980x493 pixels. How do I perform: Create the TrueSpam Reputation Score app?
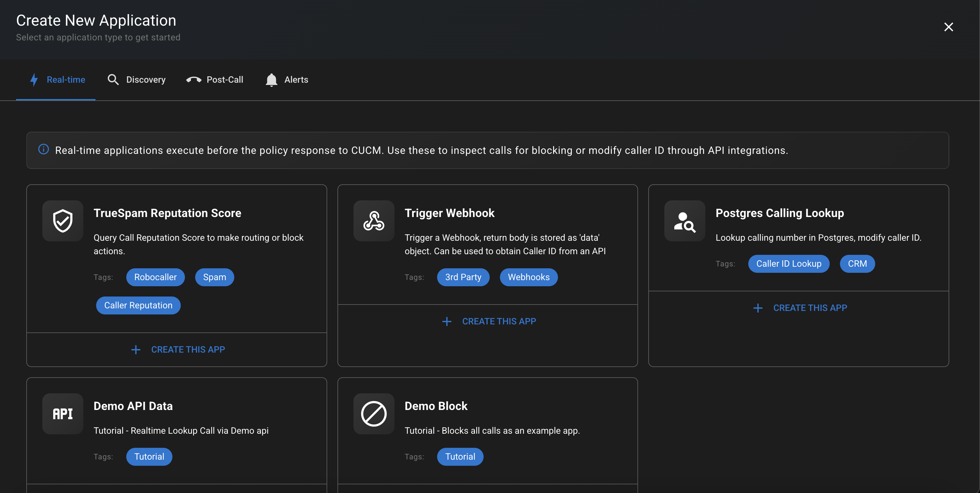pyautogui.click(x=177, y=350)
